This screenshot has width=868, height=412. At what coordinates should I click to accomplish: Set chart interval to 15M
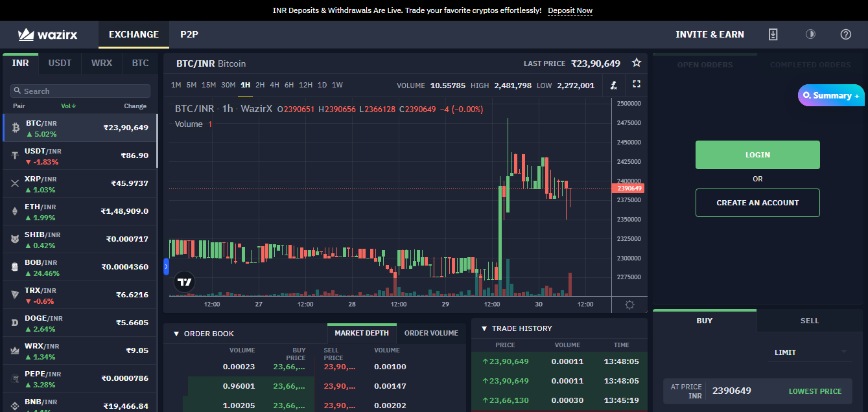click(x=209, y=85)
